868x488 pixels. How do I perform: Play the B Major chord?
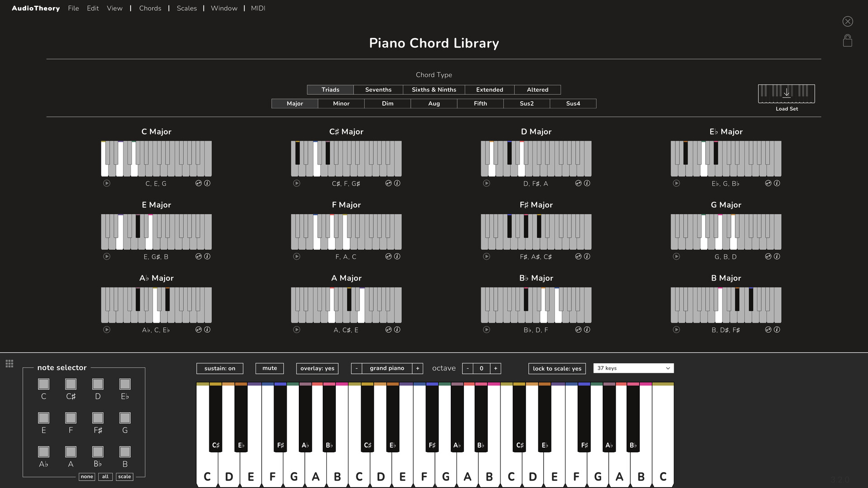[x=676, y=330]
